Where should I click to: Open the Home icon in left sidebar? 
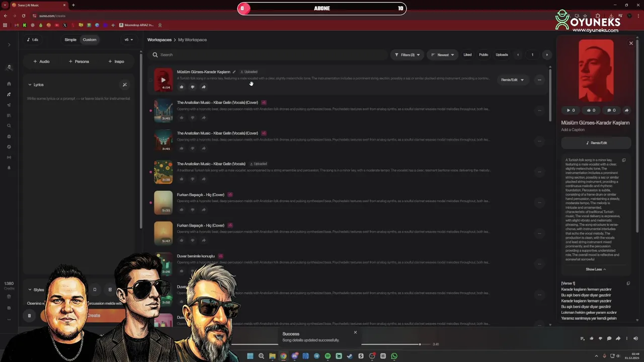pos(9,84)
